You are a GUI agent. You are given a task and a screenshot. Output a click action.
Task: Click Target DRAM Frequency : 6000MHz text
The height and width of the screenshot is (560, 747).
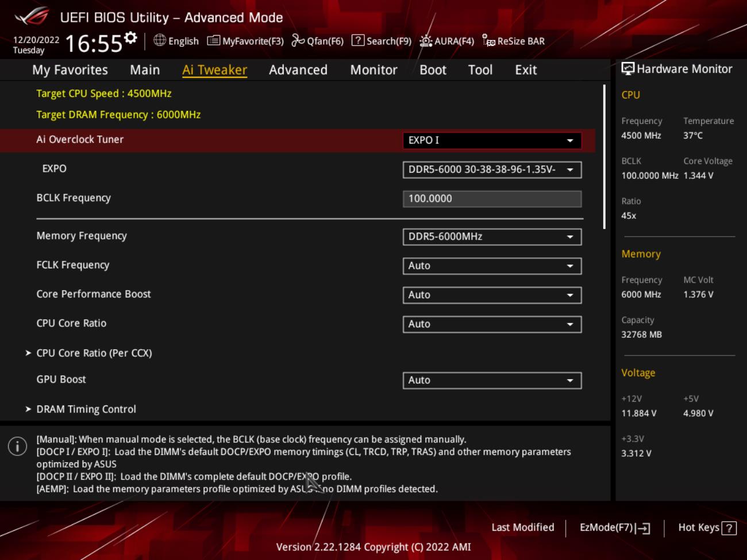click(118, 115)
